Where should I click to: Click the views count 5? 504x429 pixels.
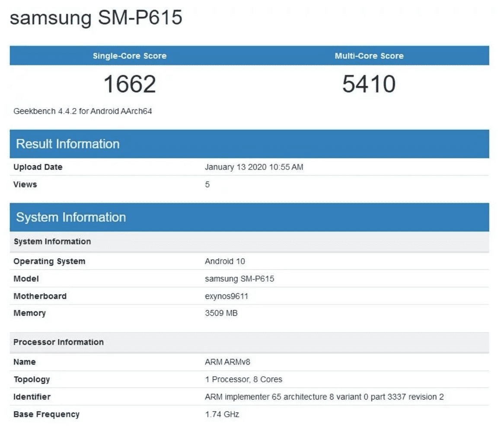(207, 184)
